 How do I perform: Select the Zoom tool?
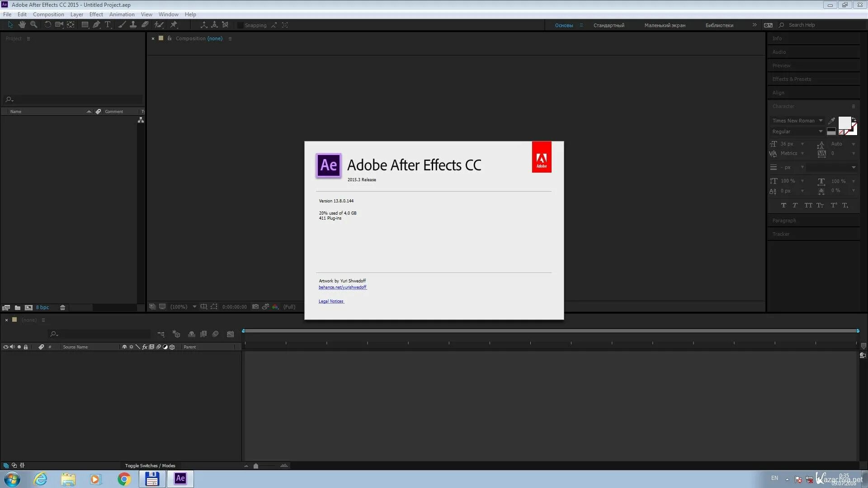click(x=33, y=25)
